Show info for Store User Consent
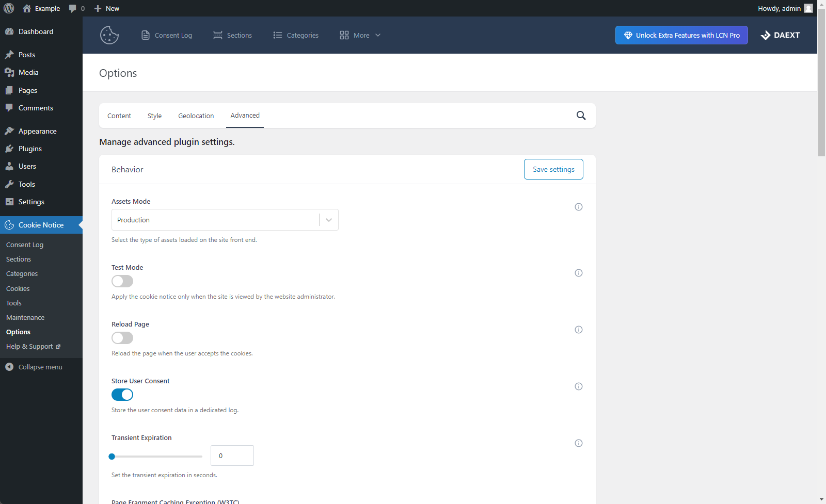The image size is (826, 504). [x=579, y=386]
